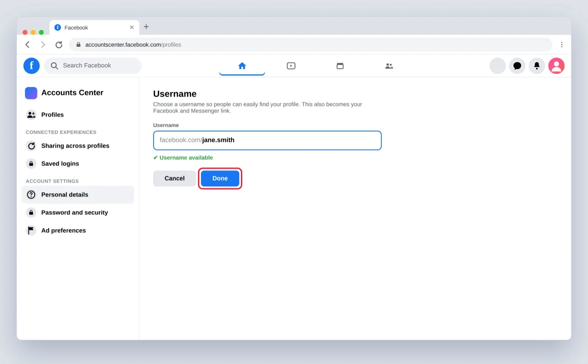Click the Password and security lock icon

31,212
